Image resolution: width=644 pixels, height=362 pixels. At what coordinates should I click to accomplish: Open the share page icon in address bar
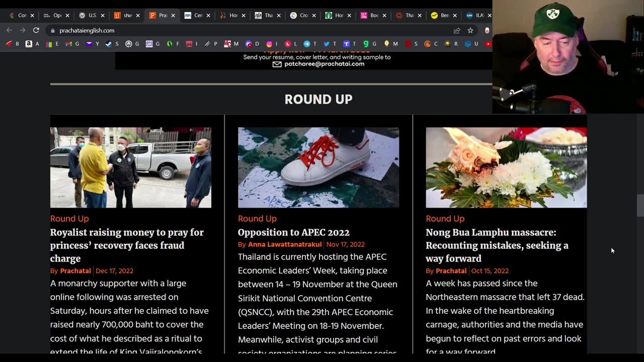pos(457,30)
